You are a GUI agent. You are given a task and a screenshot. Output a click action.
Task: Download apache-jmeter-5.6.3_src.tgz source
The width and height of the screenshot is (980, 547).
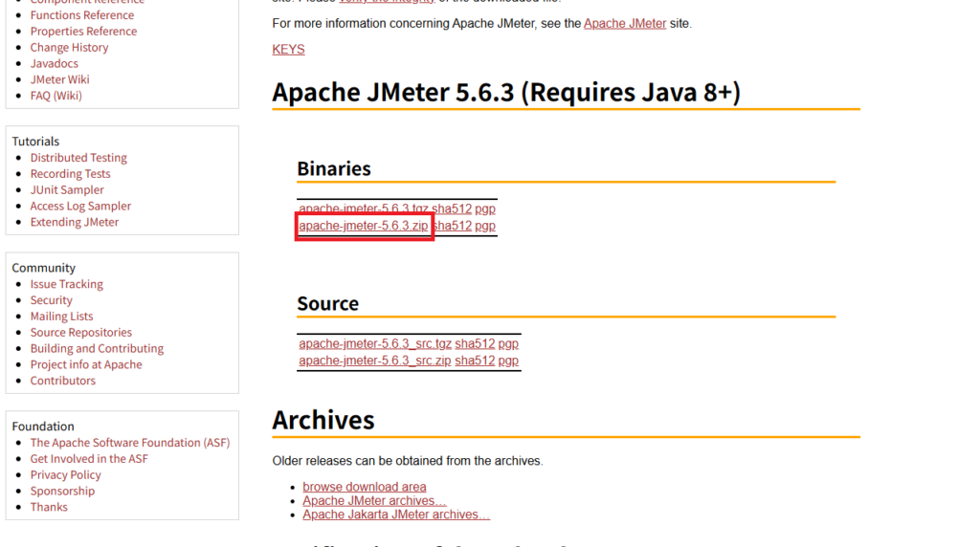point(375,343)
